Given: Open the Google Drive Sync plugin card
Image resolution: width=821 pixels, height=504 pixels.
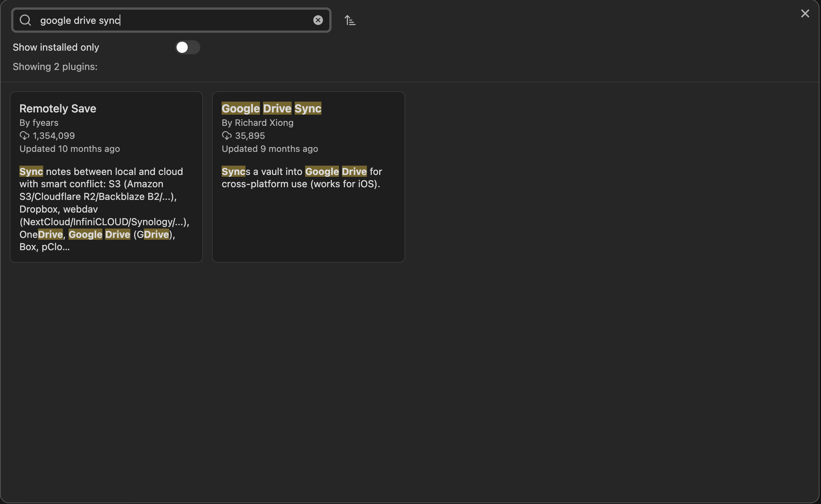Looking at the screenshot, I should pos(308,177).
